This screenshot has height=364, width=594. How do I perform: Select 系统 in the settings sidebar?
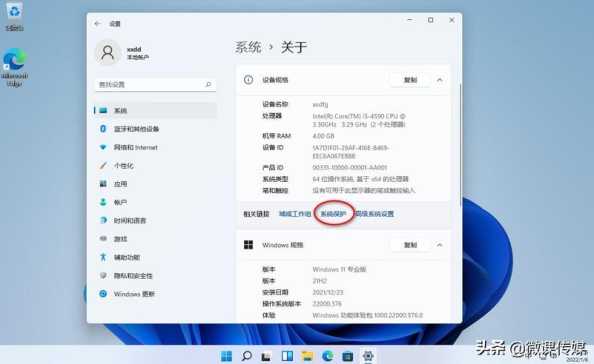[155, 111]
